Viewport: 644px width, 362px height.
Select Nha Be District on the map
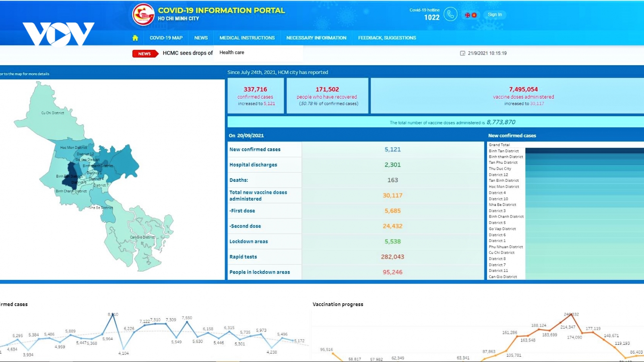[101, 208]
